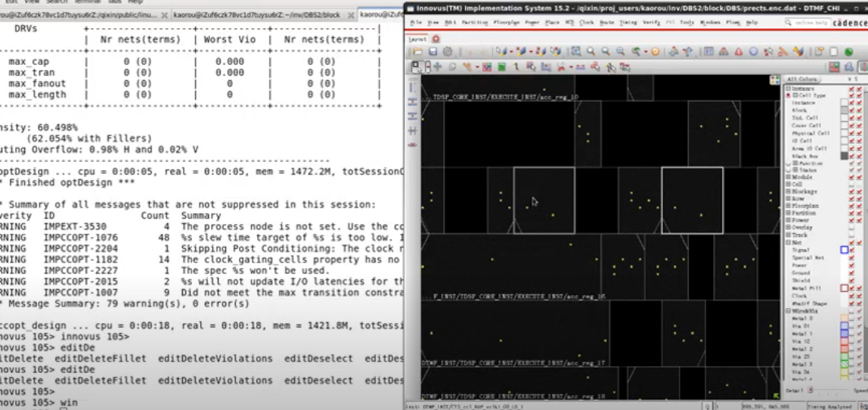Expand the Module tree node
The image size is (868, 410).
pos(789,177)
